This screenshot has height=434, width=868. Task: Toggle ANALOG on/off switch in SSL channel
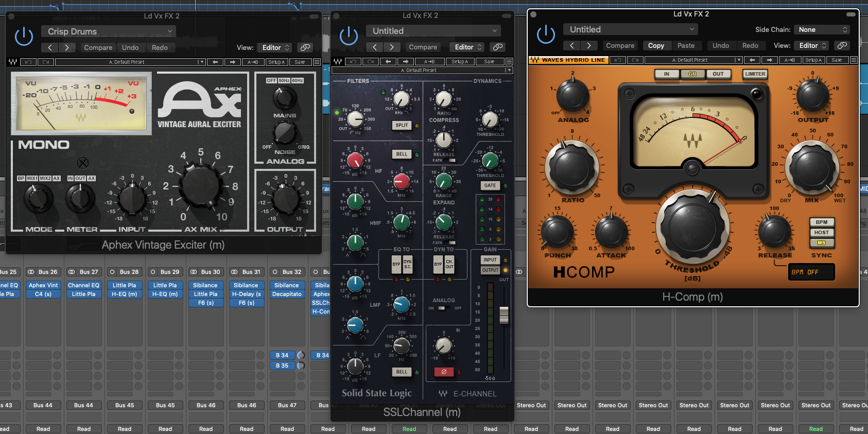443,308
